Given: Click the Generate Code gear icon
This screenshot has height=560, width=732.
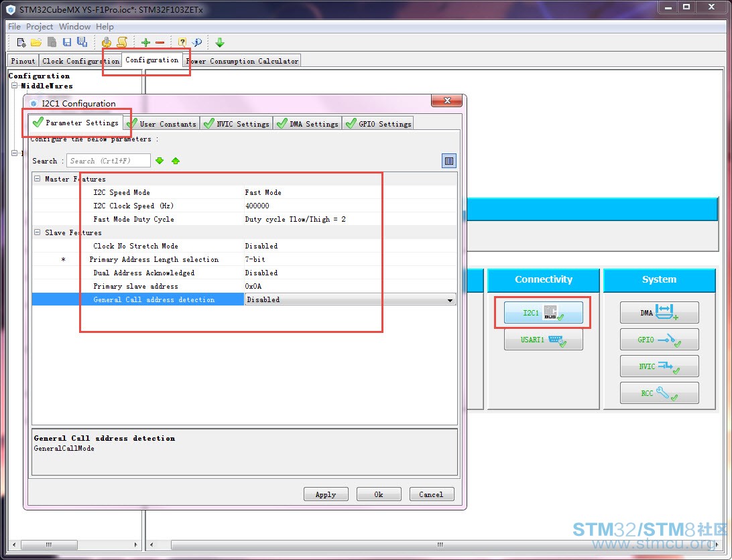Looking at the screenshot, I should 107,42.
